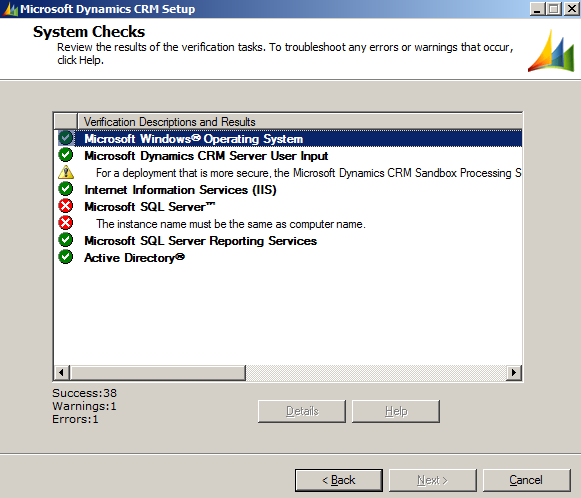The image size is (581, 498).
Task: Cancel the CRM setup wizard
Action: [527, 480]
